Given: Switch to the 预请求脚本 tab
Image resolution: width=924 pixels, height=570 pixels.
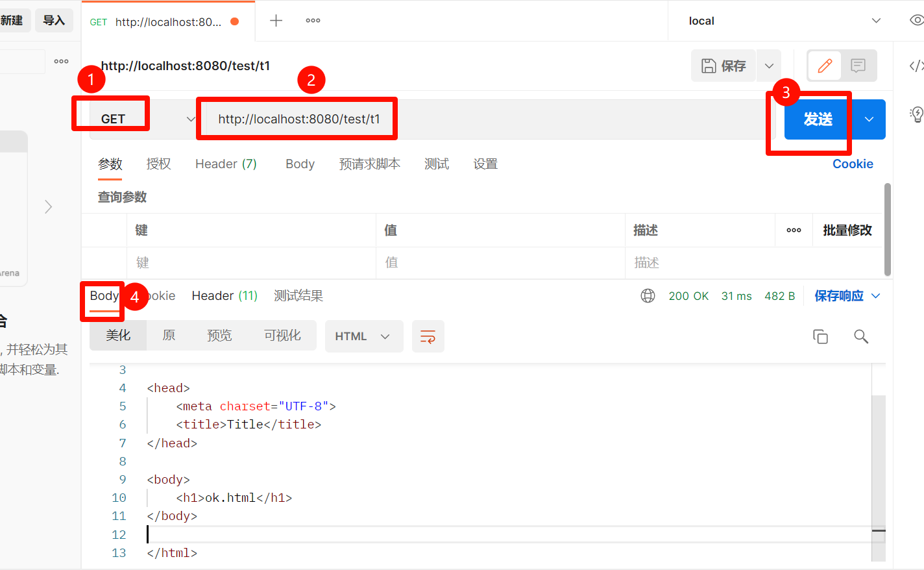Looking at the screenshot, I should pyautogui.click(x=370, y=164).
